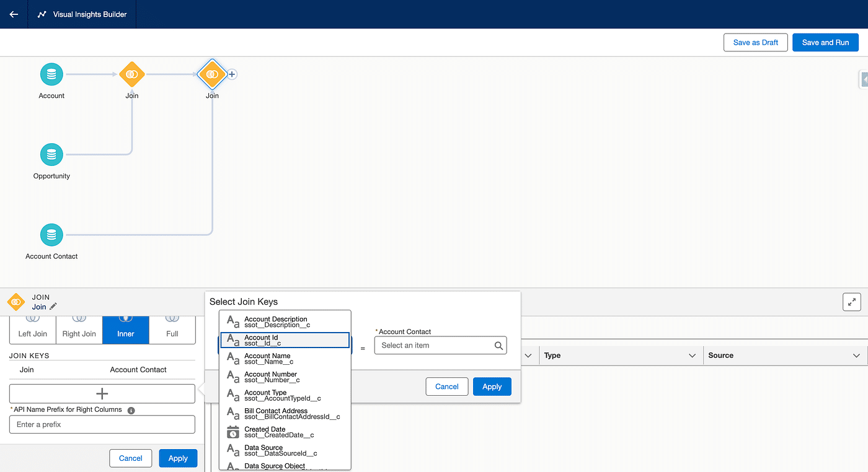Click Save as Draft button
The height and width of the screenshot is (472, 868).
(755, 43)
